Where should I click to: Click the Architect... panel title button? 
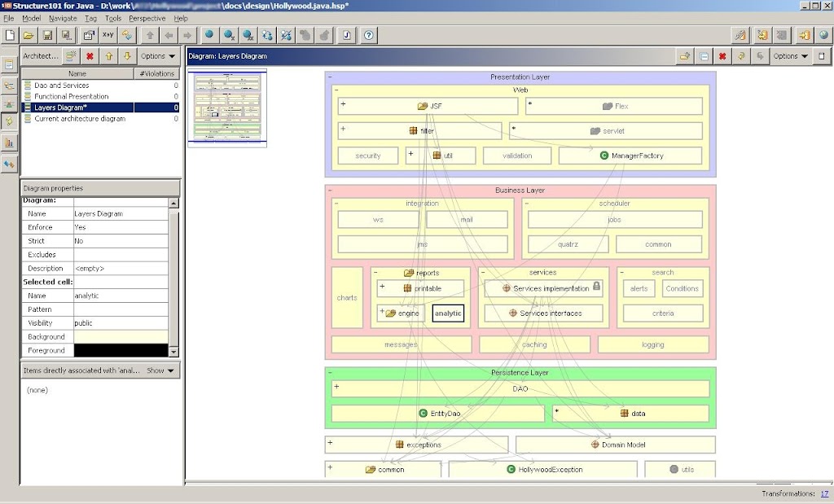coord(41,56)
